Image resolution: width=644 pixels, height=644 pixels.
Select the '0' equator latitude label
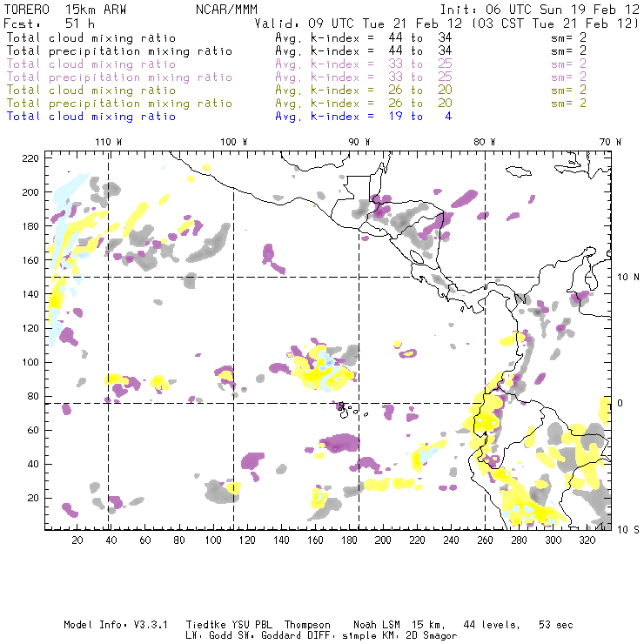coord(621,403)
